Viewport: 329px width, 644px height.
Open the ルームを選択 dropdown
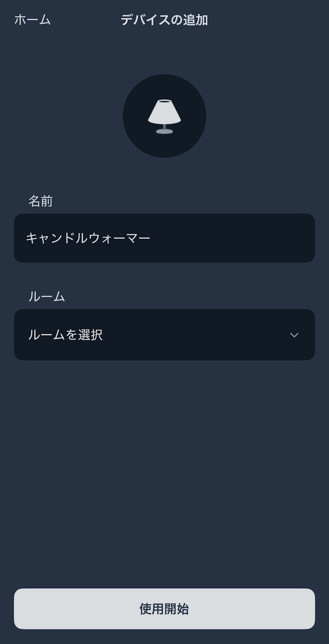tap(164, 335)
